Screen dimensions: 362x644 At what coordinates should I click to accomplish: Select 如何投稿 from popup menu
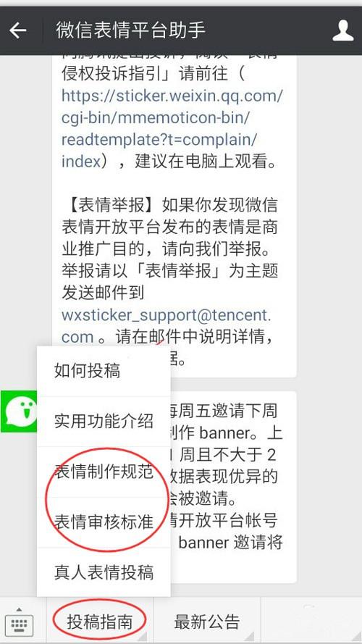104,371
